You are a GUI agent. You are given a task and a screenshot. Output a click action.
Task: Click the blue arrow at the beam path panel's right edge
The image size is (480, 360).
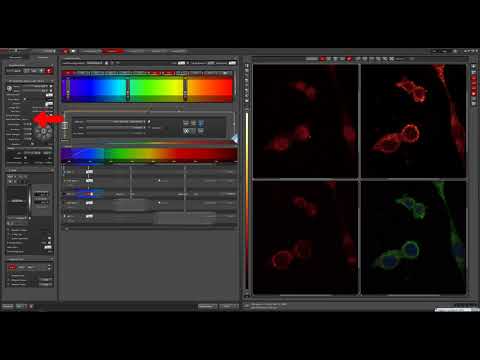point(235,139)
